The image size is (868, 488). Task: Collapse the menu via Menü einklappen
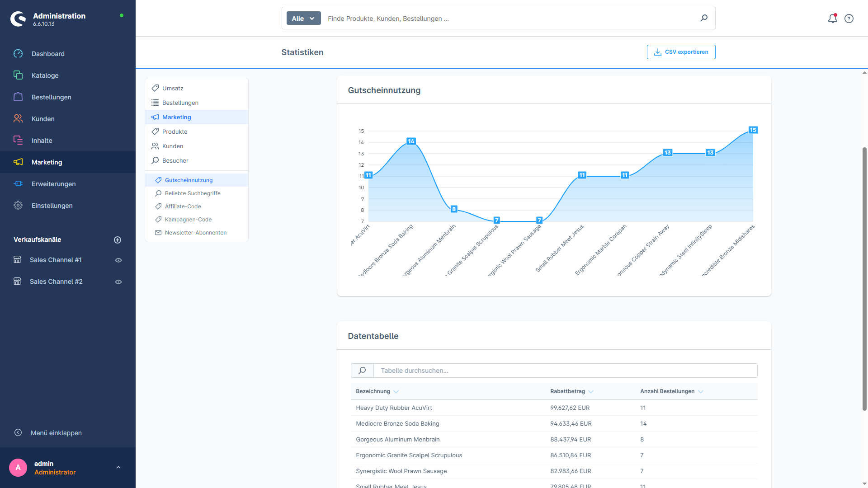pyautogui.click(x=56, y=432)
